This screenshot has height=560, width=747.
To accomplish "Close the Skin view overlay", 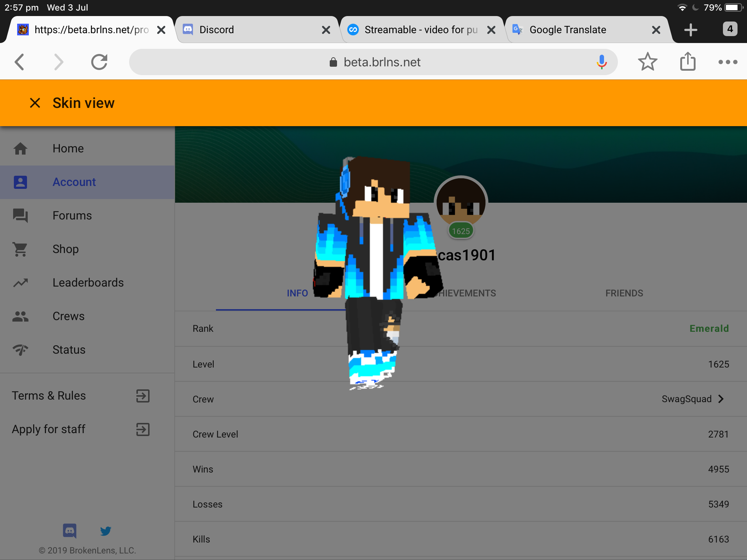I will (35, 103).
